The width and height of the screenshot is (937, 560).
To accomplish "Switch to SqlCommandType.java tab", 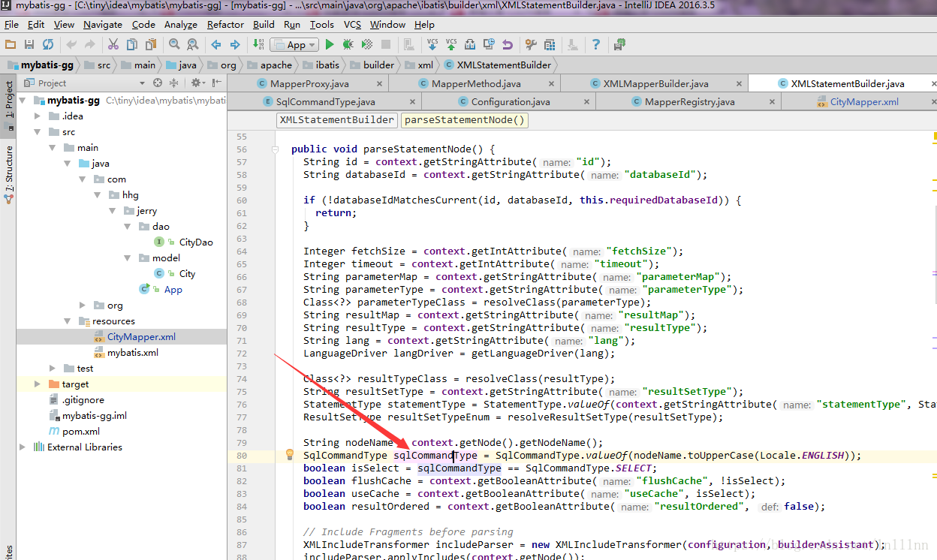I will pyautogui.click(x=325, y=101).
